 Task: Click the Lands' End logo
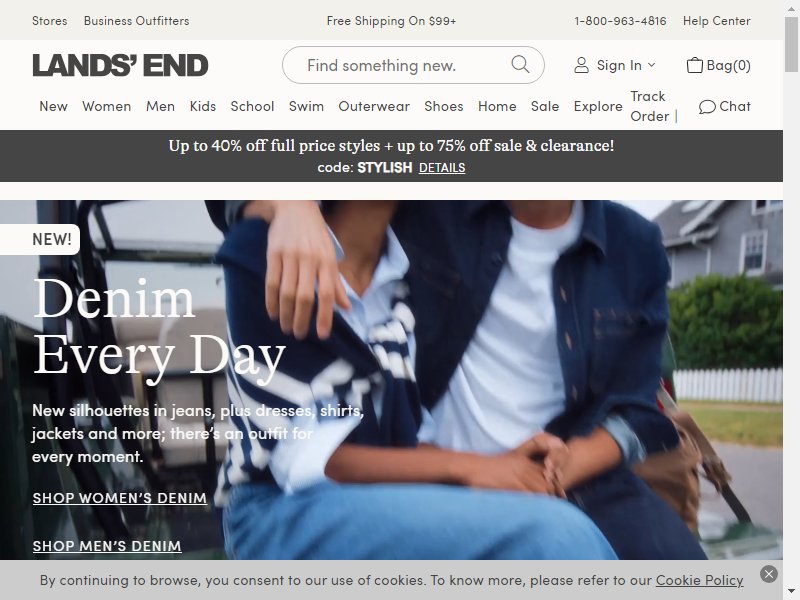120,65
